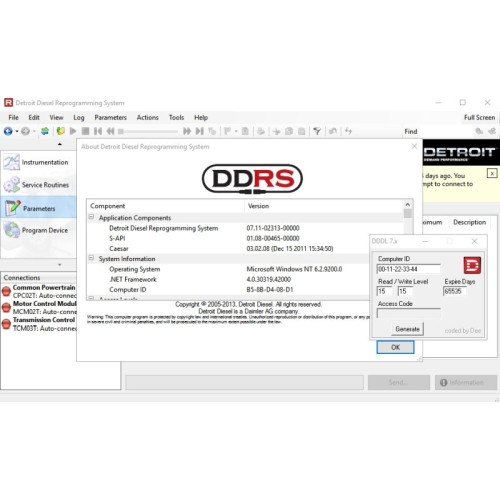500x500 pixels.
Task: Click the Generate button
Action: tap(407, 329)
